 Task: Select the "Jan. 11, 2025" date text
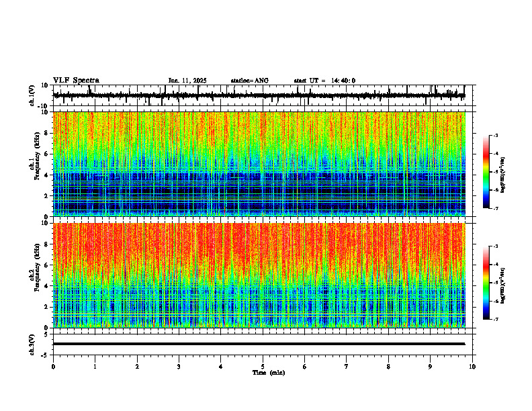tap(187, 81)
